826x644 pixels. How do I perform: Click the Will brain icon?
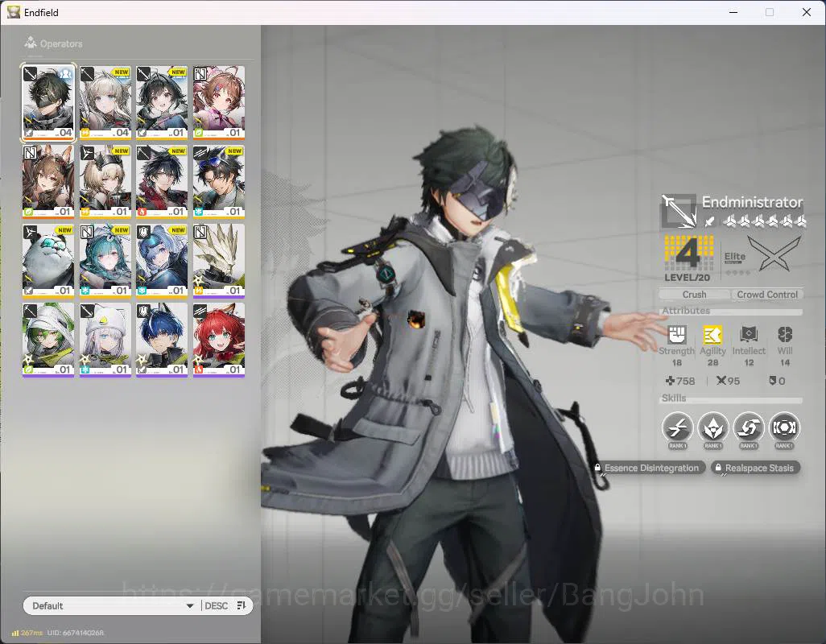tap(785, 334)
